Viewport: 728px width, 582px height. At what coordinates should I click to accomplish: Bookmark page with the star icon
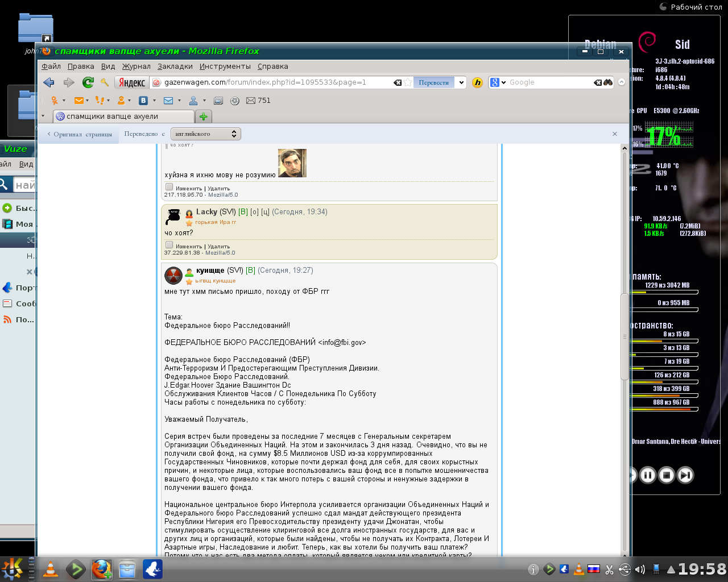tap(407, 82)
